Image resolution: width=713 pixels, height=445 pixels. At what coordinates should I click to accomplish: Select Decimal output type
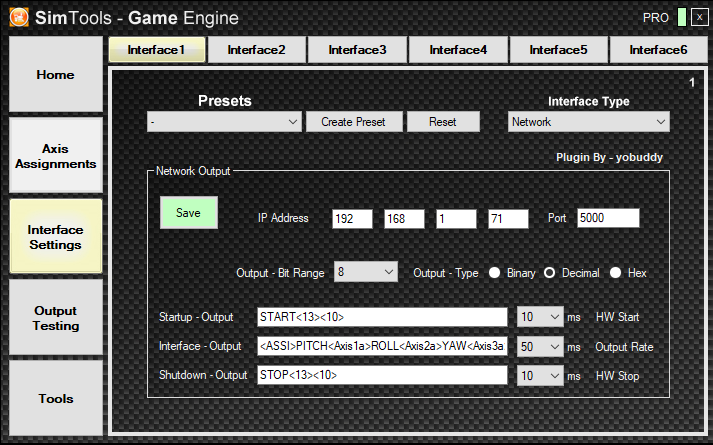point(549,273)
